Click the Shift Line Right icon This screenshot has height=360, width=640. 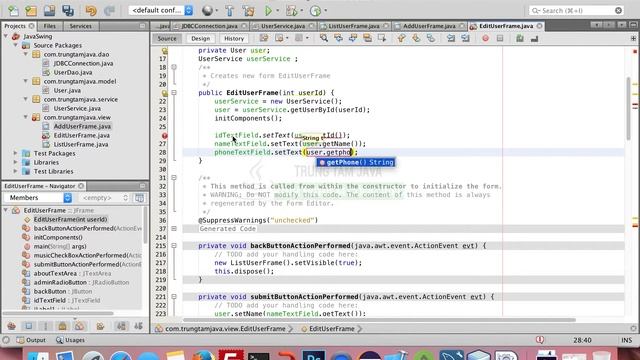coord(465,38)
